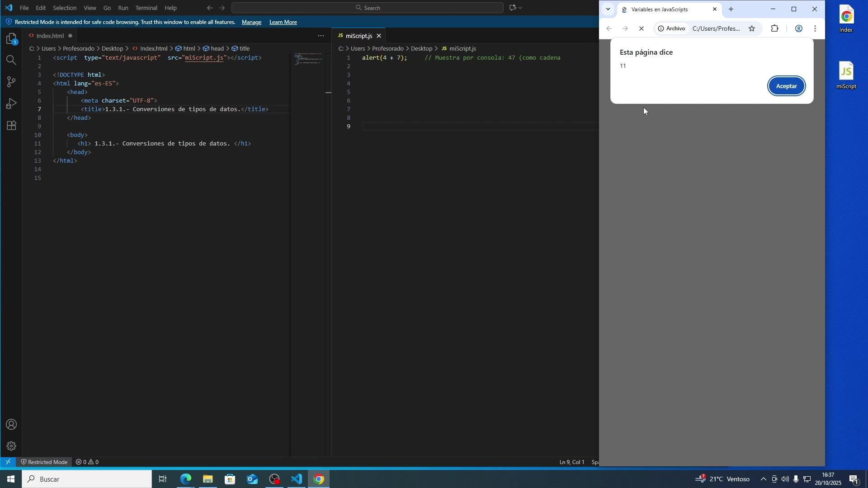The height and width of the screenshot is (488, 868).
Task: Open the File menu
Action: pyautogui.click(x=24, y=8)
